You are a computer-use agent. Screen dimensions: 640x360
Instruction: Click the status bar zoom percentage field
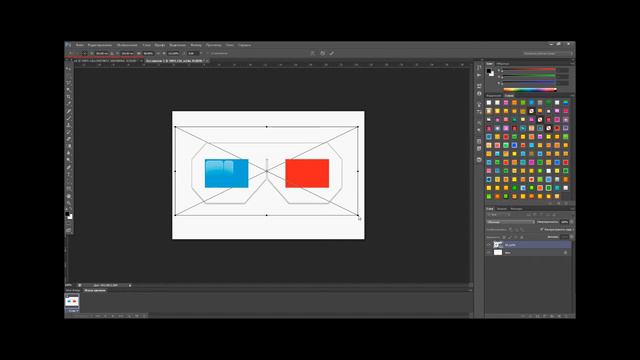(68, 285)
